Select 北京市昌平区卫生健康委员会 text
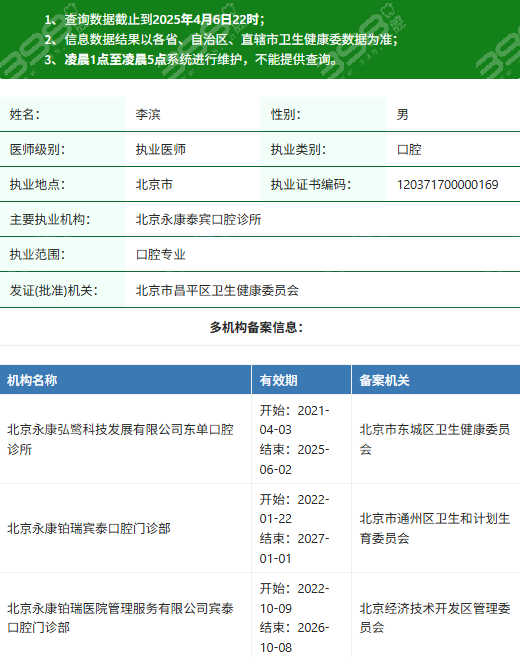The image size is (520, 657). tap(217, 290)
